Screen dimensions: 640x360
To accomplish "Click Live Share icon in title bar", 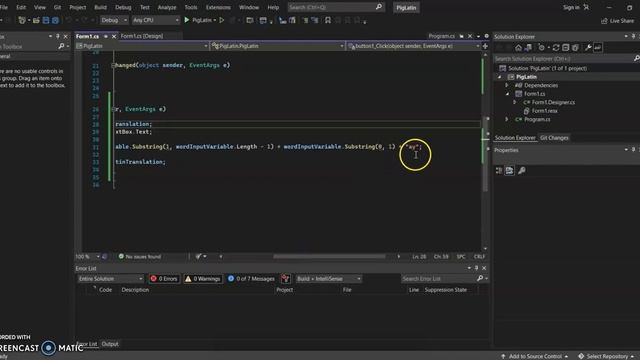I will point(604,21).
